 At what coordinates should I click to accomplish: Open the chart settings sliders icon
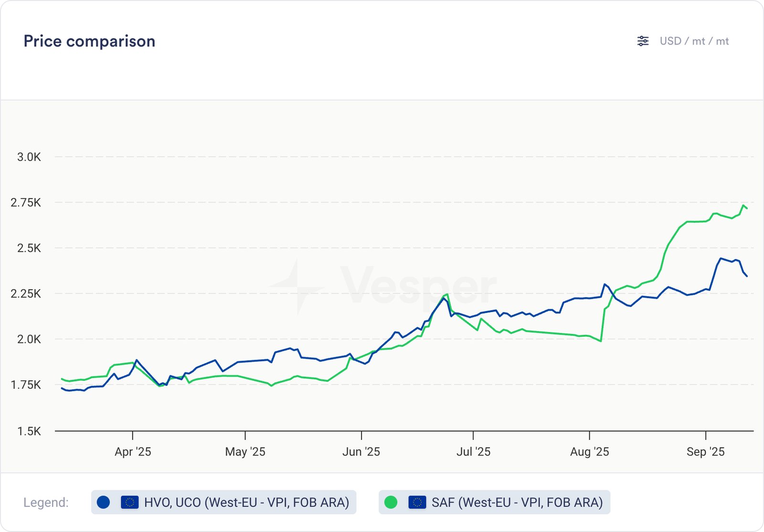click(x=643, y=41)
